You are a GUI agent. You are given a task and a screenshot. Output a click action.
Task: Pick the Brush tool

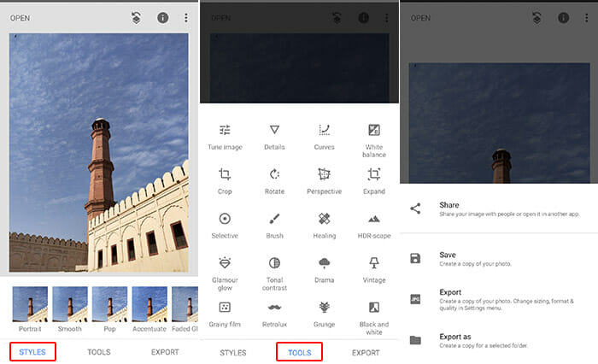pos(274,223)
